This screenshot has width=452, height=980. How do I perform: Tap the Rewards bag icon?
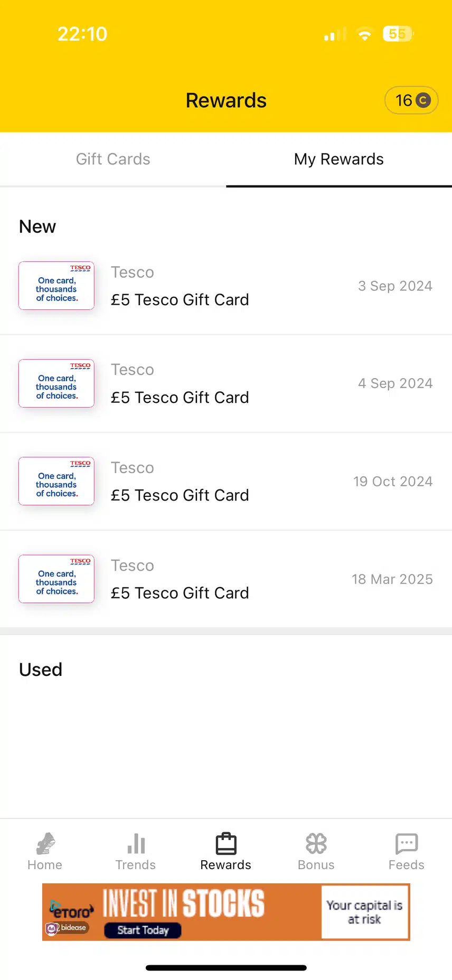[x=226, y=844]
